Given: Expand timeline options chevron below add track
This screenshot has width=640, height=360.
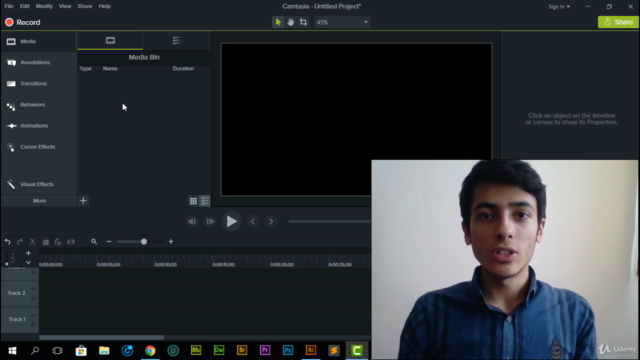Looking at the screenshot, I should click(x=28, y=262).
